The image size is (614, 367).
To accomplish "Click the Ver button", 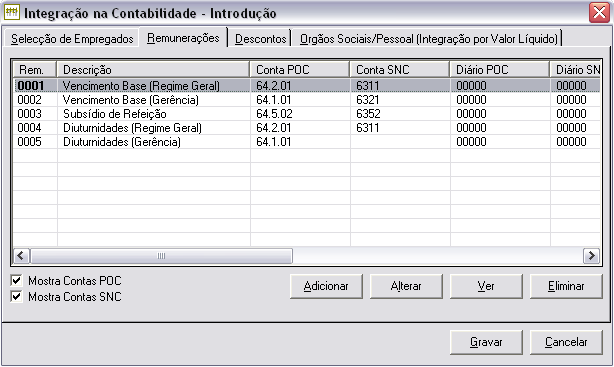I will (x=486, y=286).
